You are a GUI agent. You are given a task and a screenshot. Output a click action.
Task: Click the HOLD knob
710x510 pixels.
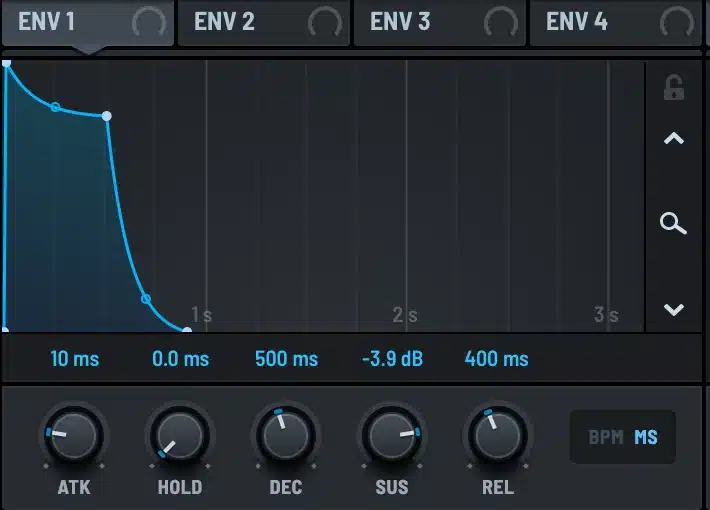pos(180,436)
